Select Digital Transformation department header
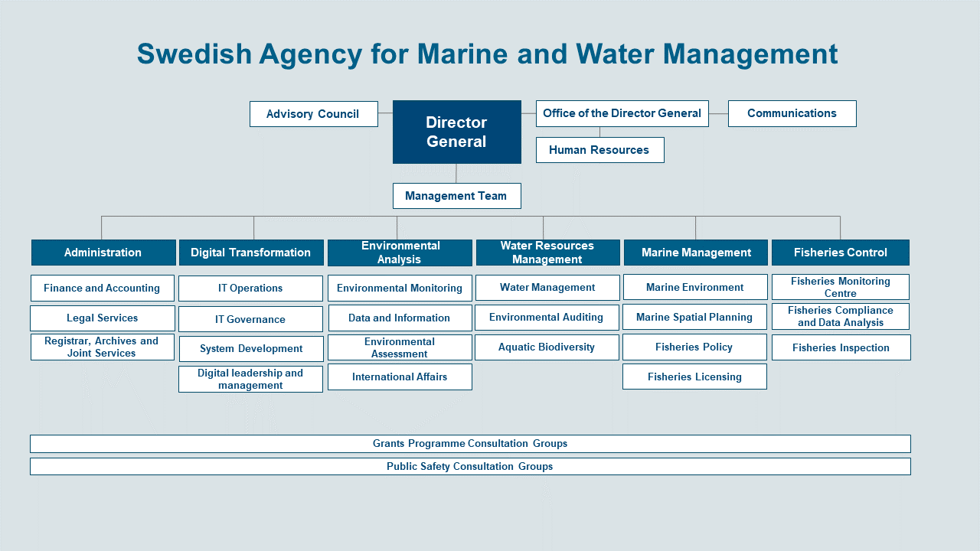Image resolution: width=980 pixels, height=551 pixels. click(x=251, y=253)
